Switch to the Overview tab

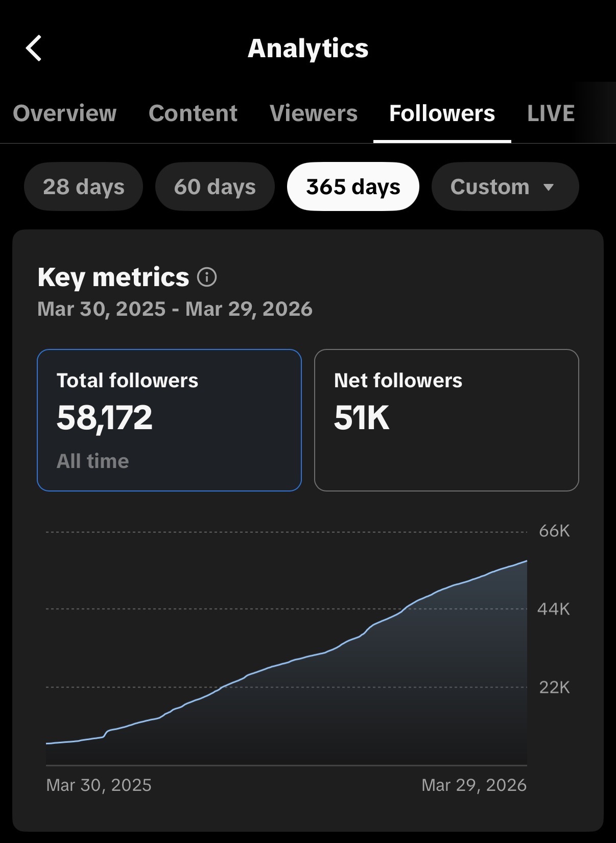tap(65, 113)
